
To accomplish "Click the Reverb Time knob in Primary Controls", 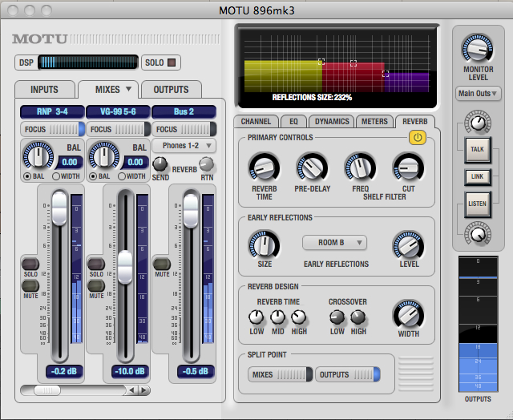I will coord(264,168).
